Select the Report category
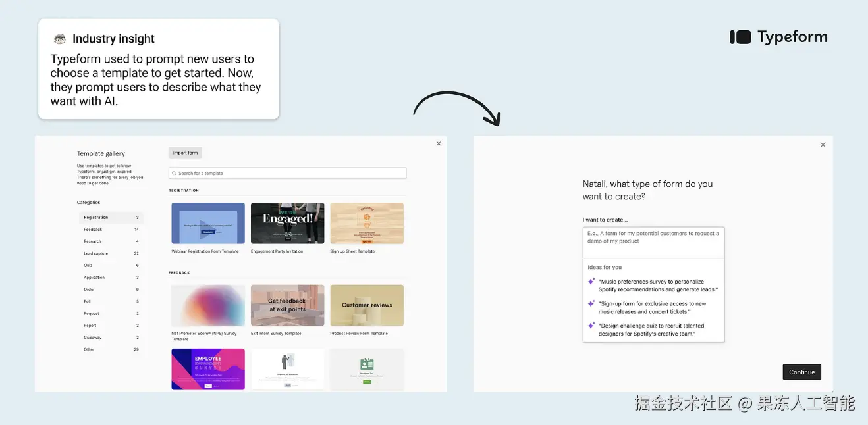 point(111,326)
